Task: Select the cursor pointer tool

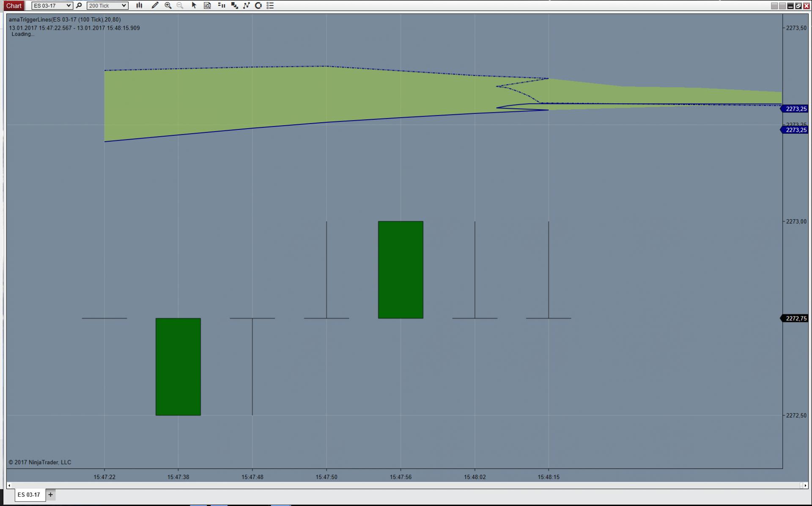Action: pos(194,5)
